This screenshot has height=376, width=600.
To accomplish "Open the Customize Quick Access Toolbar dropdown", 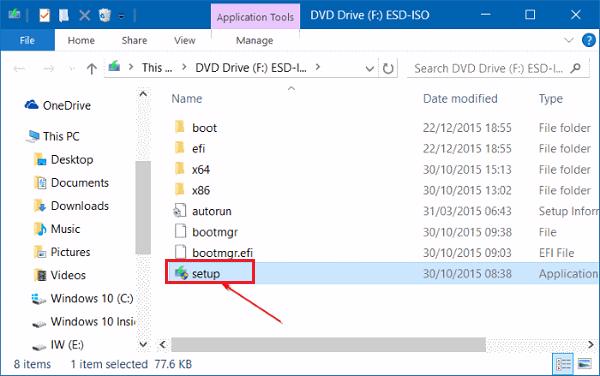I will [x=121, y=16].
